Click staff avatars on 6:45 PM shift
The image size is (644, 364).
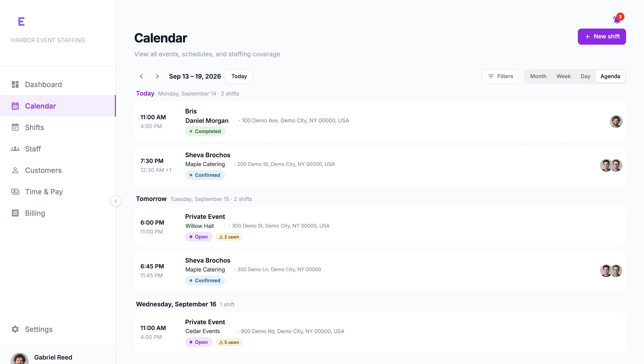pos(611,271)
